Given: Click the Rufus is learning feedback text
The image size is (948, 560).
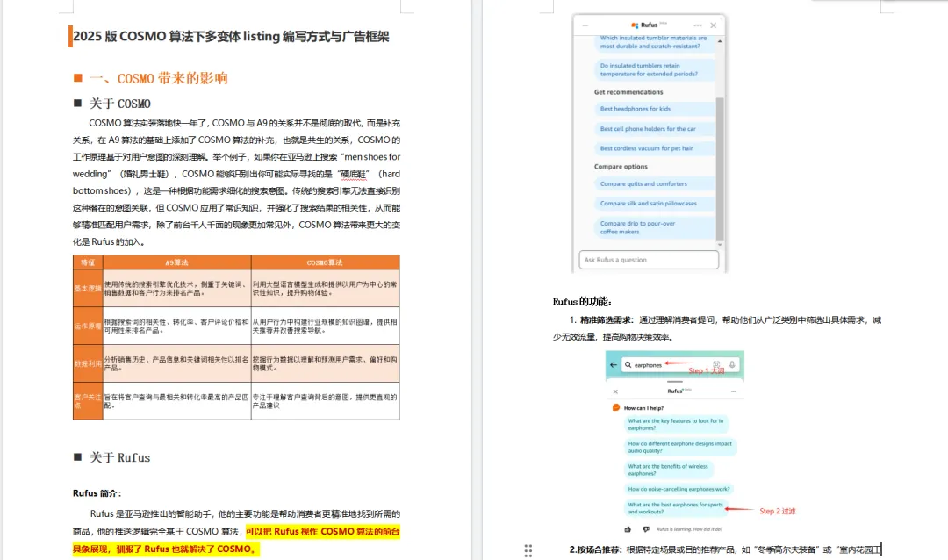Looking at the screenshot, I should pos(689,529).
